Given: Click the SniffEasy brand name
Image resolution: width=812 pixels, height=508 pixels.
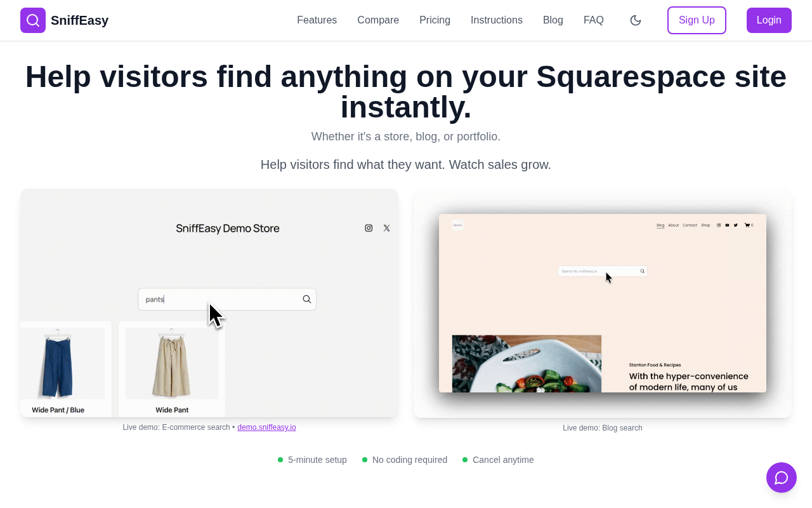Looking at the screenshot, I should [79, 20].
